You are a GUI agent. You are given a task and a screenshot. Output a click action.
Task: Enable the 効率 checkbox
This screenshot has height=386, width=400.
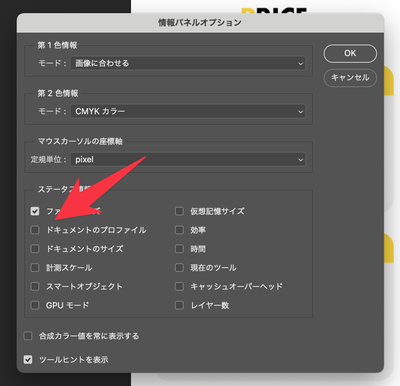pyautogui.click(x=179, y=230)
